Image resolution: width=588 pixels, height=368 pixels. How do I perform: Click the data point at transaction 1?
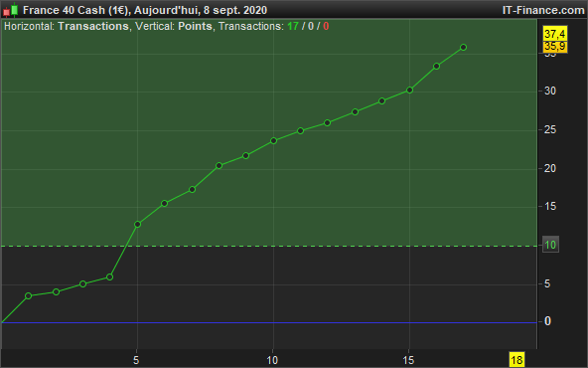(28, 296)
